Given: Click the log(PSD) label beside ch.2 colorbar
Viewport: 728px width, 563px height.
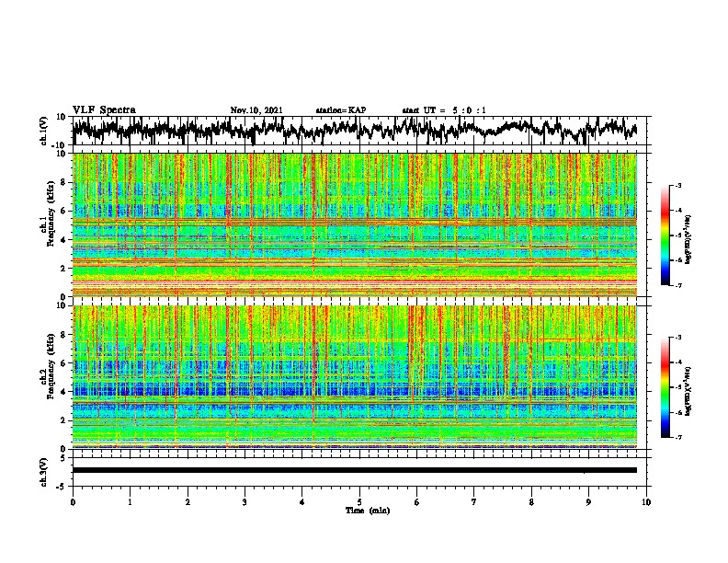Looking at the screenshot, I should (x=688, y=391).
